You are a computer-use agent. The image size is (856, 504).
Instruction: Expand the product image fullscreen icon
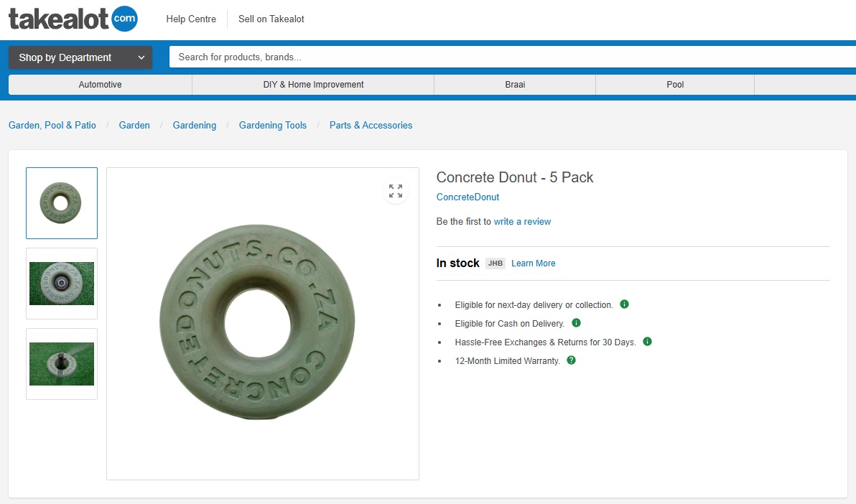396,191
